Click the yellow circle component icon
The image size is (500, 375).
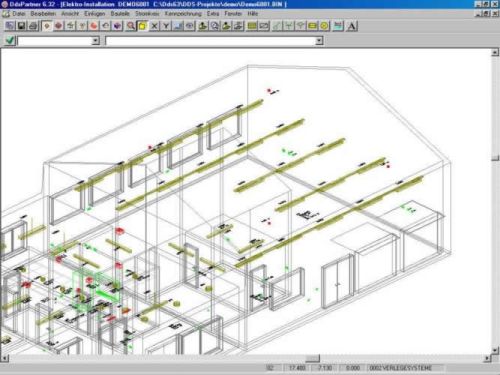click(x=324, y=26)
